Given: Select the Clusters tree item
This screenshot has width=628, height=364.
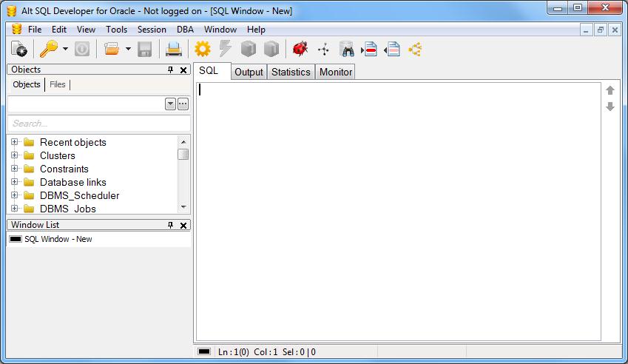Looking at the screenshot, I should [x=57, y=156].
